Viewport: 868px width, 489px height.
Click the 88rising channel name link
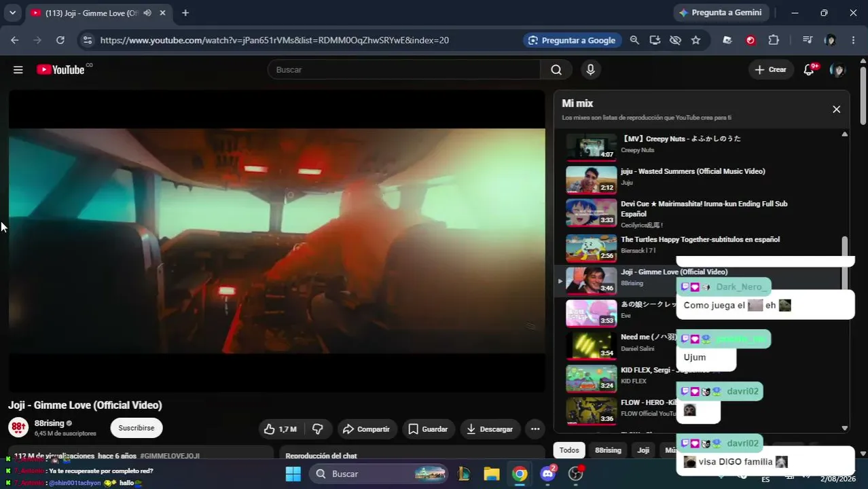(49, 423)
